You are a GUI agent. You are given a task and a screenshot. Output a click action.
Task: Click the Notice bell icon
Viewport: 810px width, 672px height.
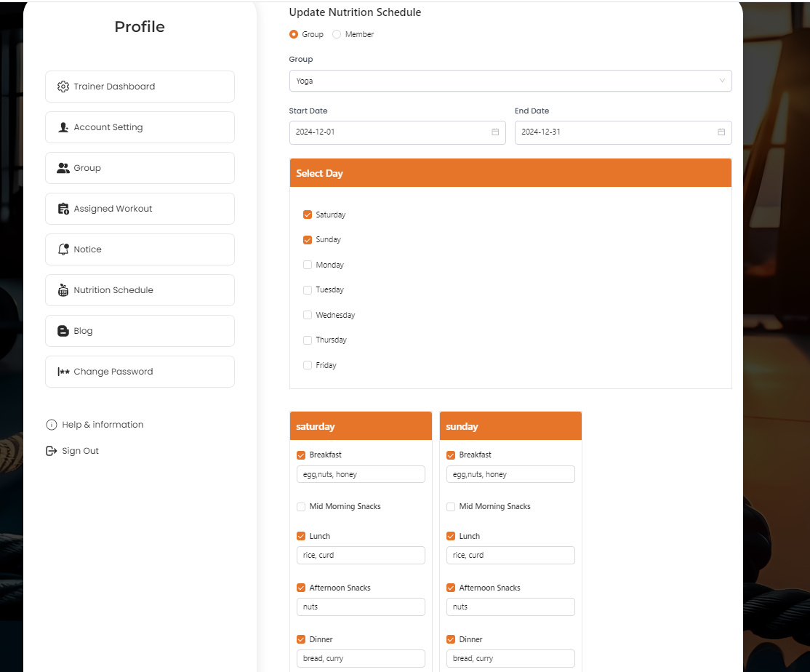coord(63,249)
